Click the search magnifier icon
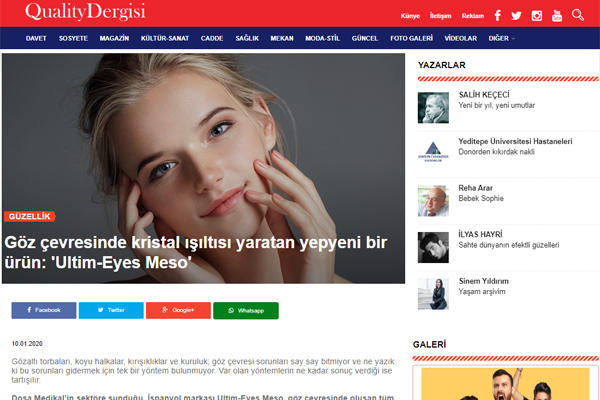 click(x=578, y=15)
